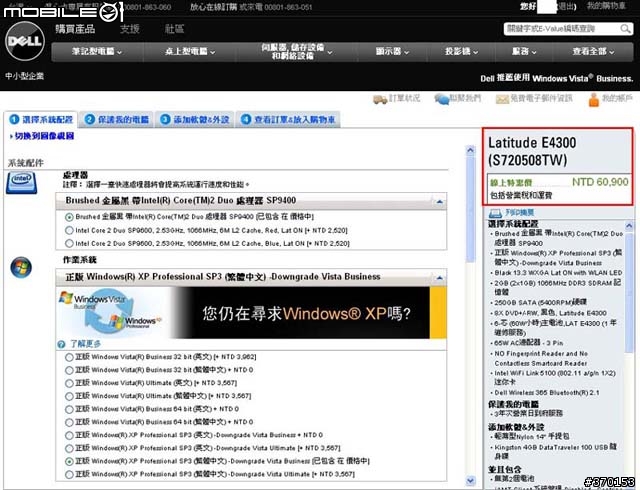Open the 顯示器 dropdown menu
The height and width of the screenshot is (490, 640).
392,51
